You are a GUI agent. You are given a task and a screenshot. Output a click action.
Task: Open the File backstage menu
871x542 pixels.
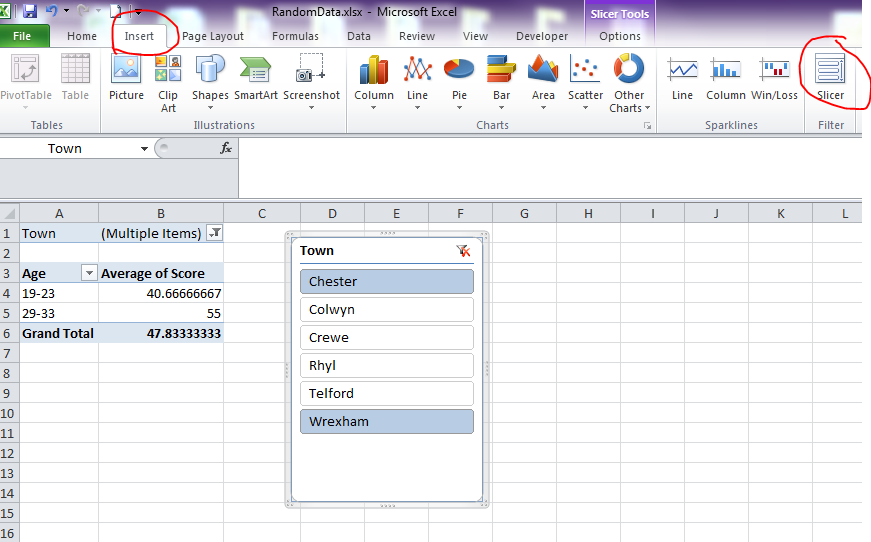pos(22,36)
